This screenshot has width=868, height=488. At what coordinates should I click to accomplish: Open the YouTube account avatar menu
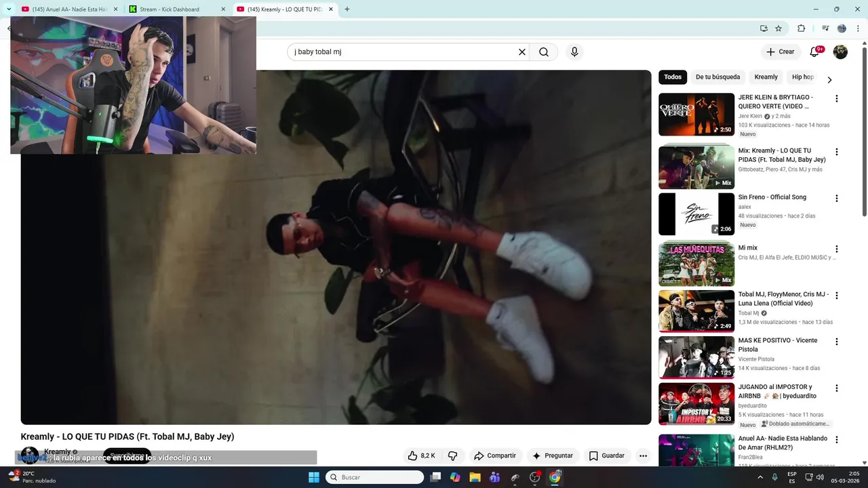click(x=840, y=52)
